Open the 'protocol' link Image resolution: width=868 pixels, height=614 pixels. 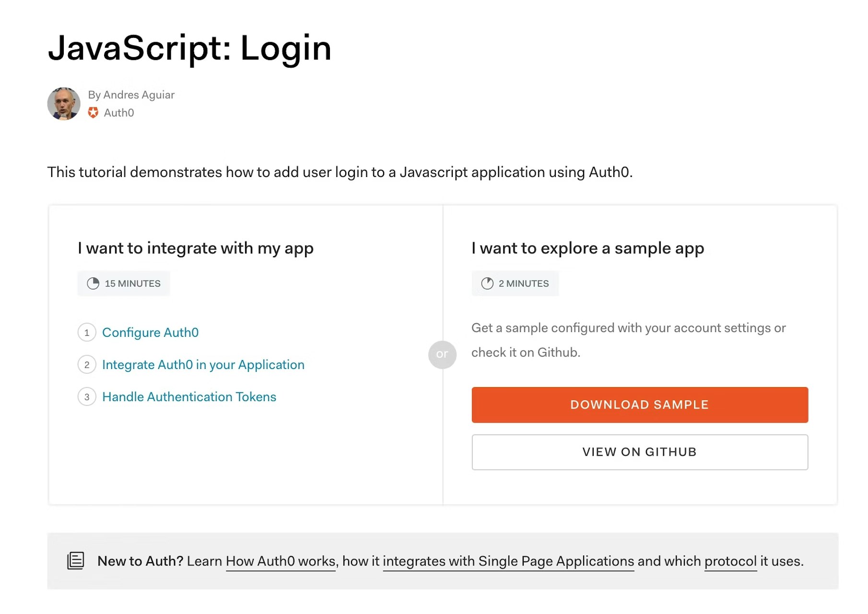(730, 561)
